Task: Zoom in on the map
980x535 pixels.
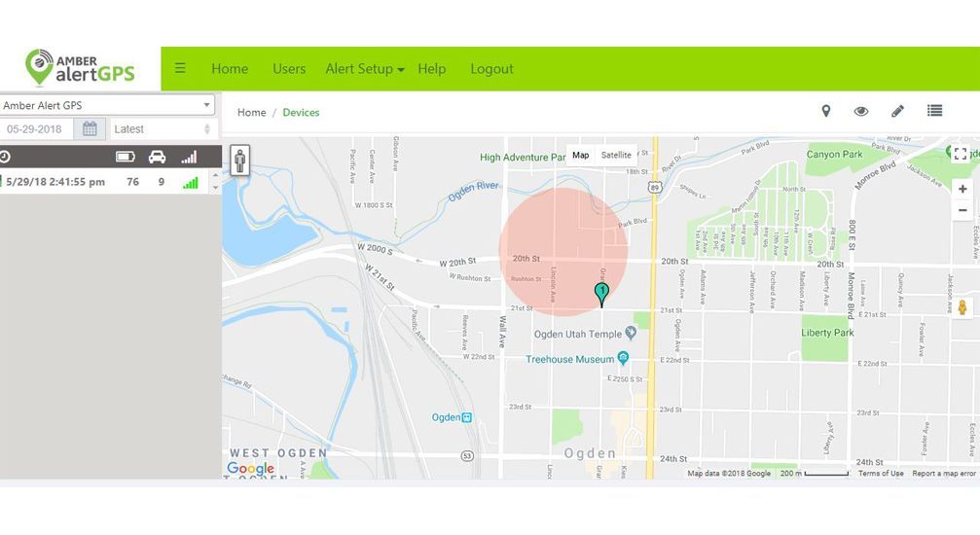Action: coord(962,189)
